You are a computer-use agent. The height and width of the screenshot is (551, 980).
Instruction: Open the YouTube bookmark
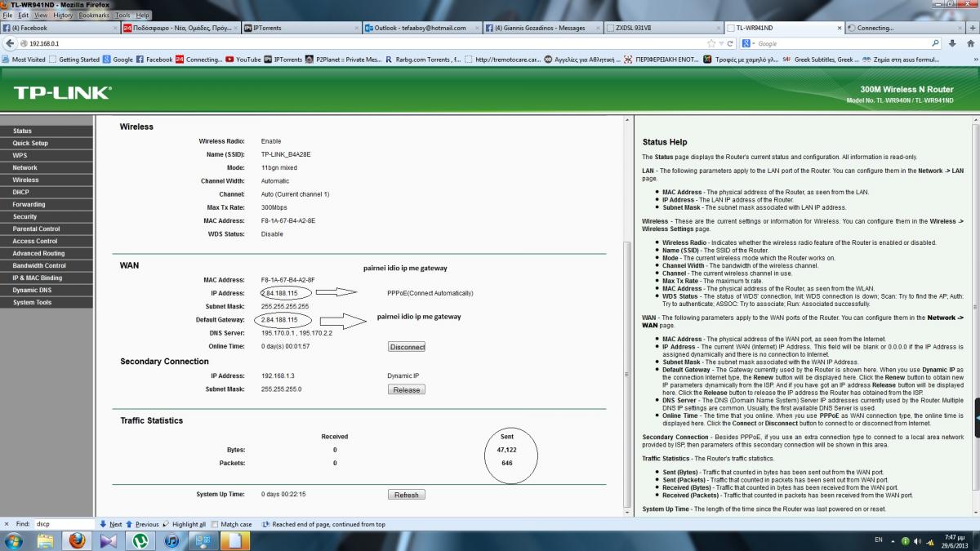(x=243, y=60)
